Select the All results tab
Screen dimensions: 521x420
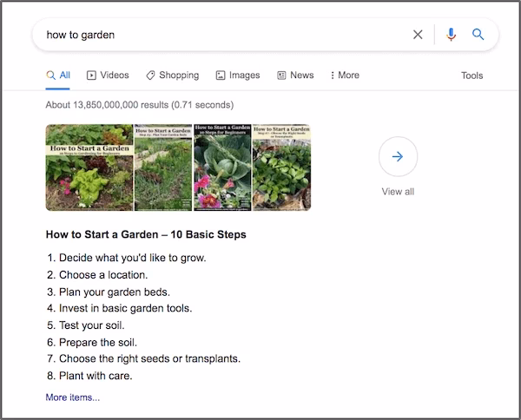(x=58, y=75)
